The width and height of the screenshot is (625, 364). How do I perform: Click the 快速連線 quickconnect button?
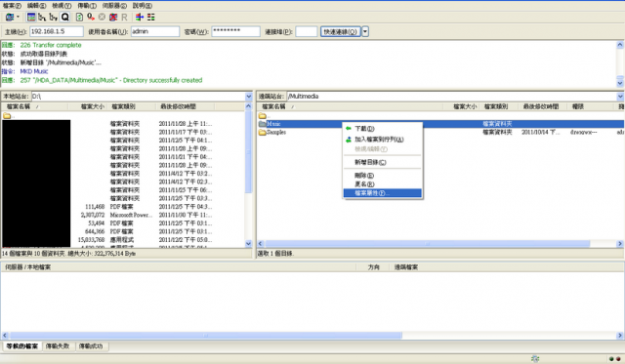click(341, 31)
